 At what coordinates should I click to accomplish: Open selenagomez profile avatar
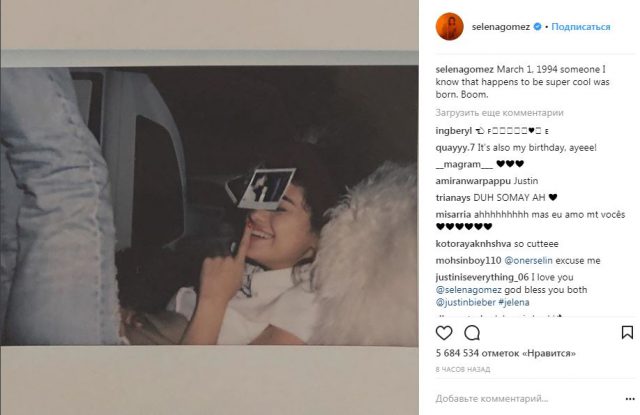[x=449, y=27]
